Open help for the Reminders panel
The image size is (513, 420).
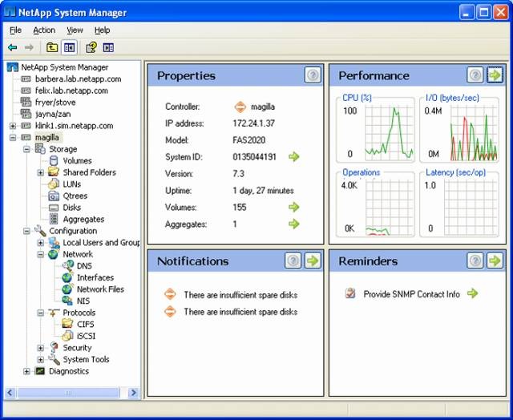coord(475,260)
